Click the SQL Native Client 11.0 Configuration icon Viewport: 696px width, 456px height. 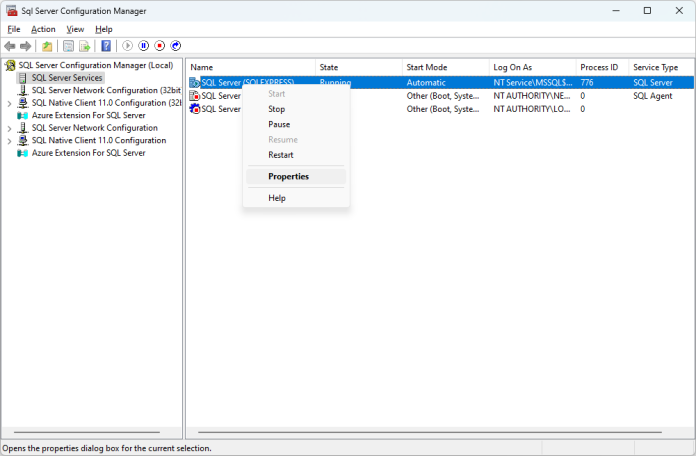(x=23, y=140)
